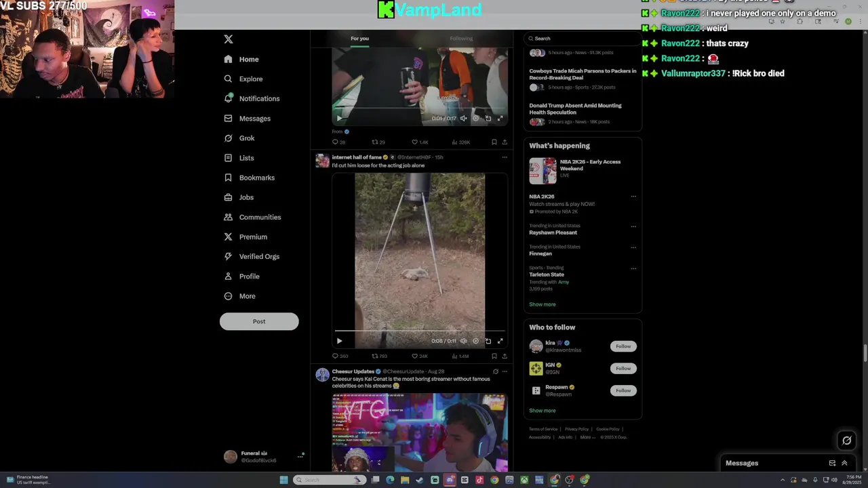Open Notifications in the sidebar
This screenshot has height=488, width=868.
[x=252, y=99]
